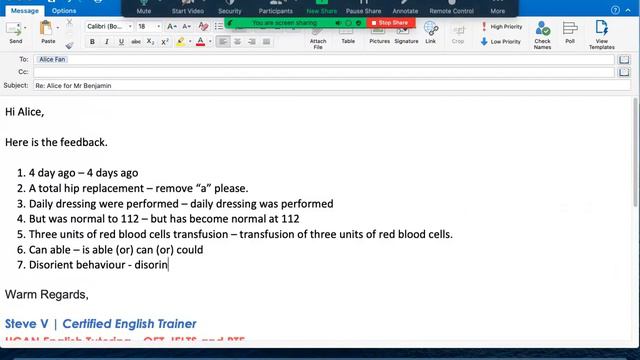
Task: Click the message body vertical scrollbar
Action: pos(635,152)
